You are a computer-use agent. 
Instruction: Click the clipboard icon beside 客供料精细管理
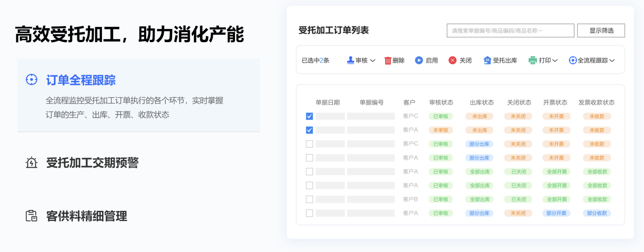(x=31, y=216)
